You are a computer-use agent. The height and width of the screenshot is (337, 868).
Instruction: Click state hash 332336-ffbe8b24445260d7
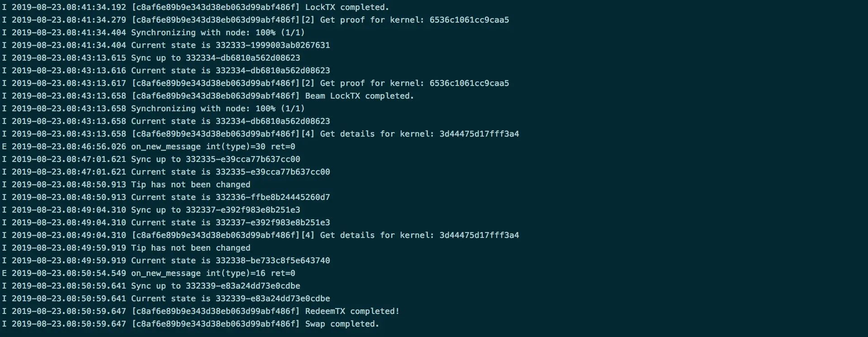[273, 197]
